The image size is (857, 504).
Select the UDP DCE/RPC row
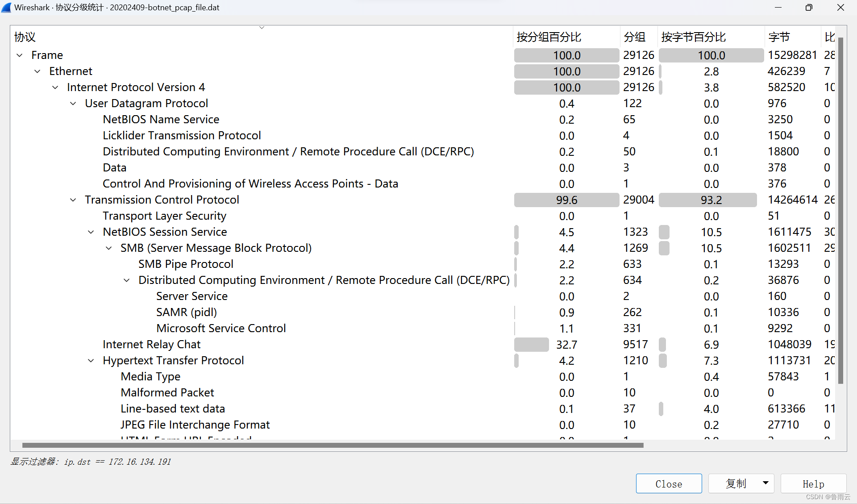423,152
